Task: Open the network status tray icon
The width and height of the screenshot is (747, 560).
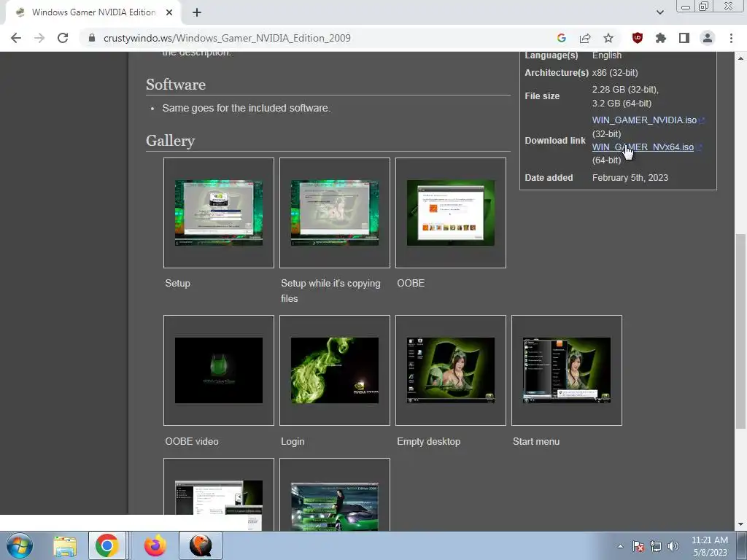Action: (x=656, y=546)
